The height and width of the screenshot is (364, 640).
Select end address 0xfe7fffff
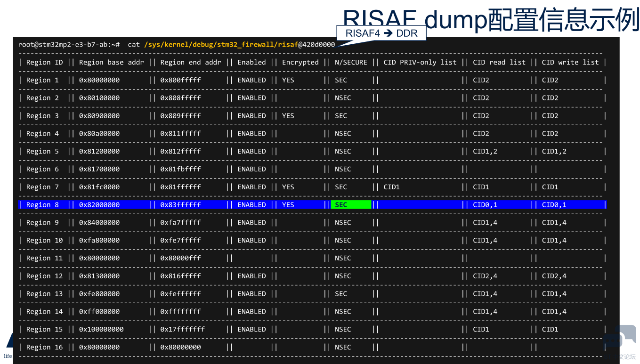click(x=181, y=241)
